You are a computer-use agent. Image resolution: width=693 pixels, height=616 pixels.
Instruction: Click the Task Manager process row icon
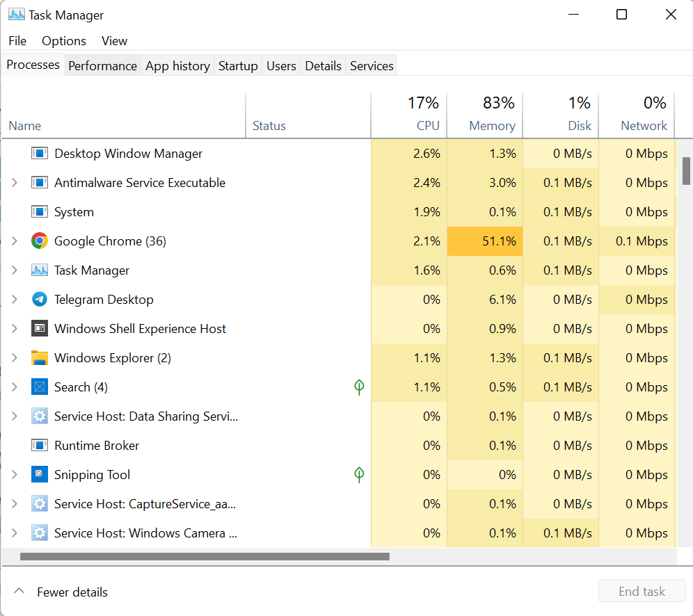click(x=40, y=270)
